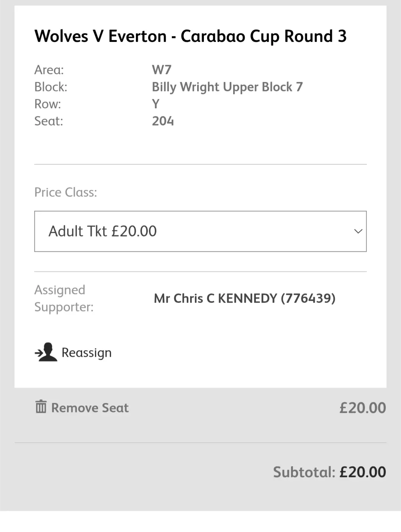Click the Assigned Supporter label
This screenshot has width=401, height=532.
click(64, 298)
